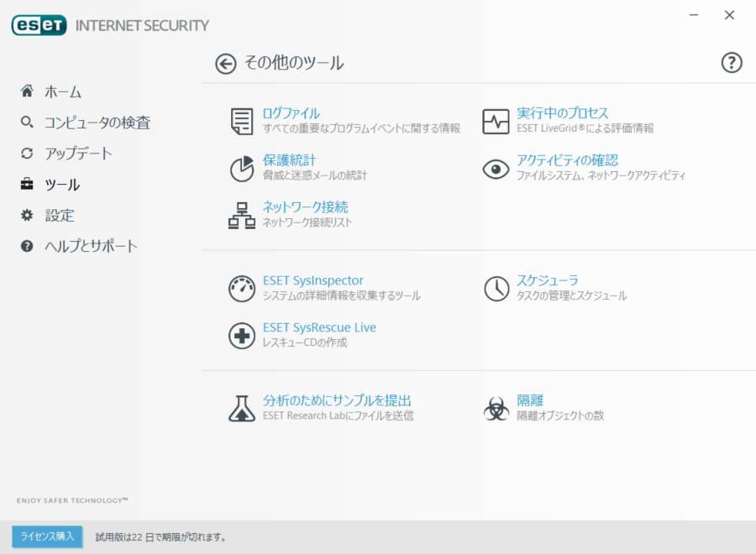Screen dimensions: 756x554
Task: Open the ログファイル link
Action: (291, 113)
